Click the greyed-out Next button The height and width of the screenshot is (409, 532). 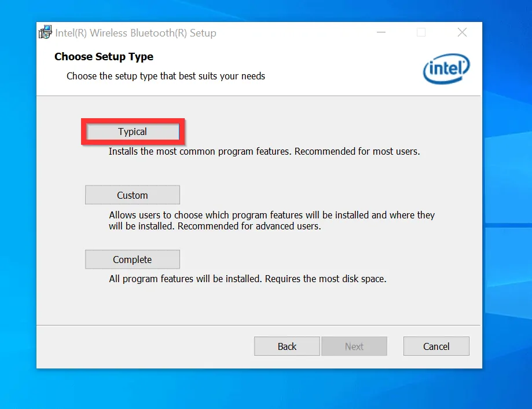point(354,346)
